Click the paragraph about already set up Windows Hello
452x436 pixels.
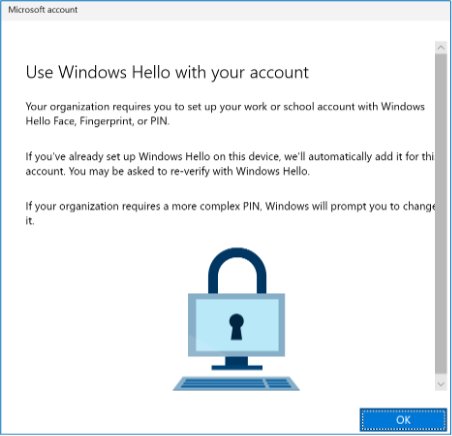230,164
